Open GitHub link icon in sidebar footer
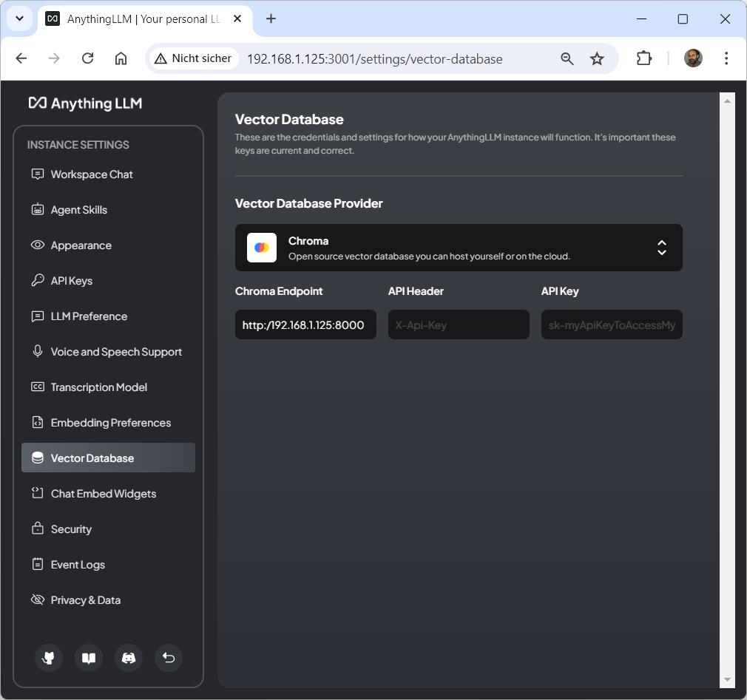Image resolution: width=747 pixels, height=700 pixels. point(49,657)
